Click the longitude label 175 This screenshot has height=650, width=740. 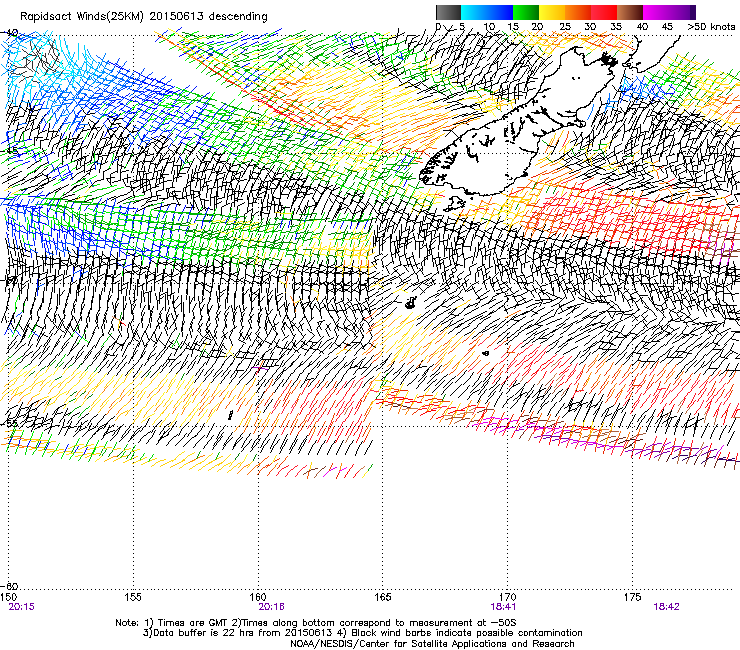(x=632, y=597)
